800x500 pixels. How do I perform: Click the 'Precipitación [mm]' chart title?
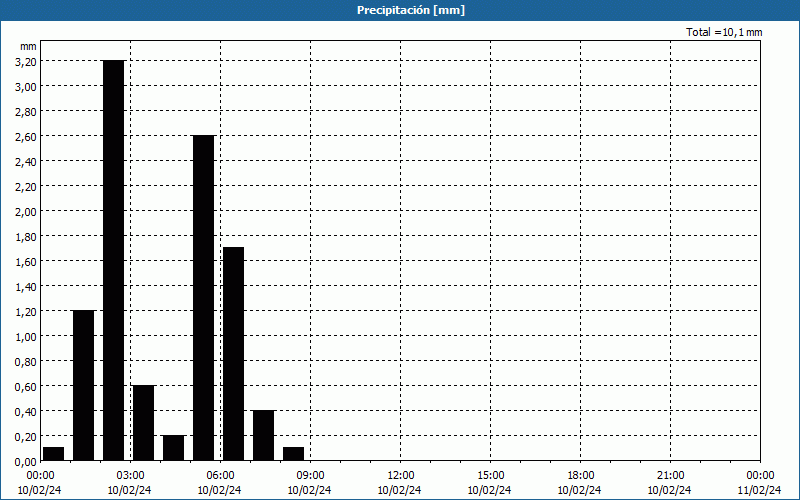click(x=411, y=10)
